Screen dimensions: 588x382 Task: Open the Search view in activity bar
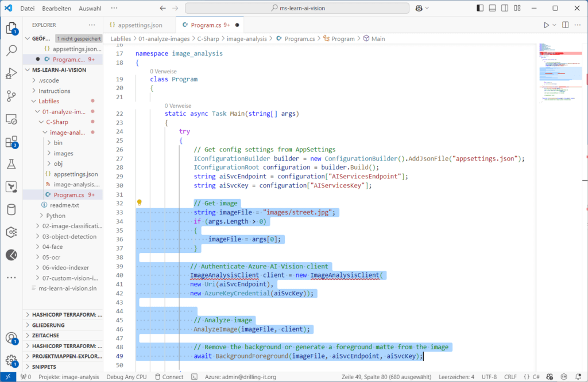pyautogui.click(x=11, y=50)
